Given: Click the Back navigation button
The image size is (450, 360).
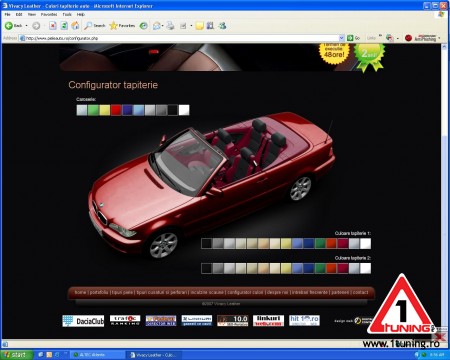Looking at the screenshot, I should click(x=13, y=26).
